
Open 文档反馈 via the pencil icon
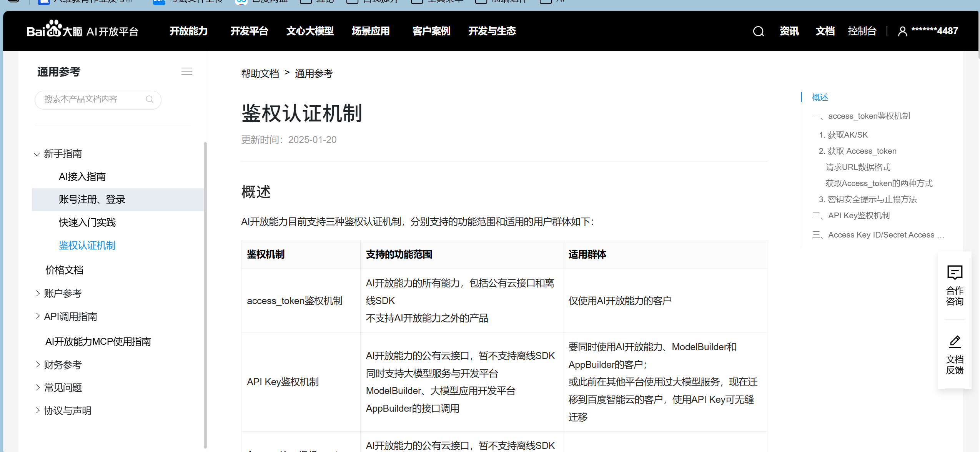(955, 341)
